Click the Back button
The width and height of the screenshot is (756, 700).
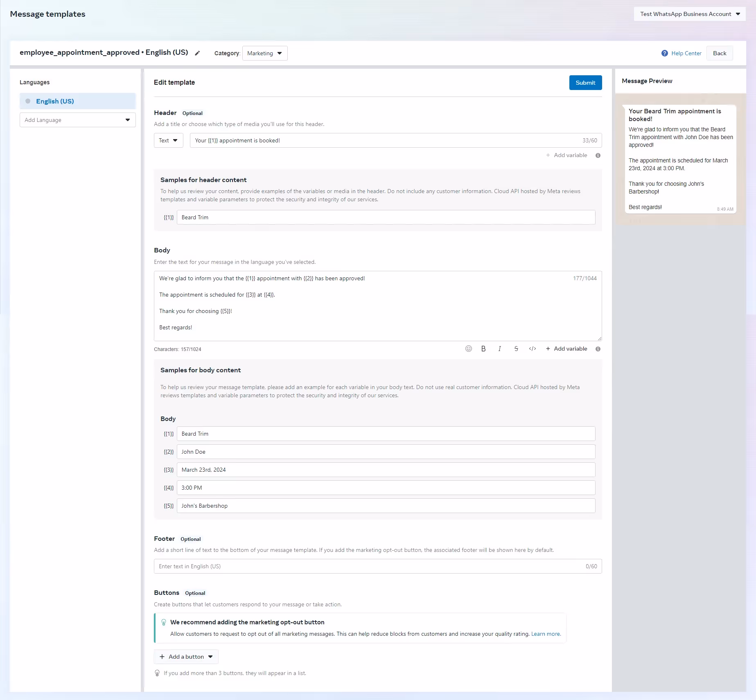pyautogui.click(x=720, y=53)
